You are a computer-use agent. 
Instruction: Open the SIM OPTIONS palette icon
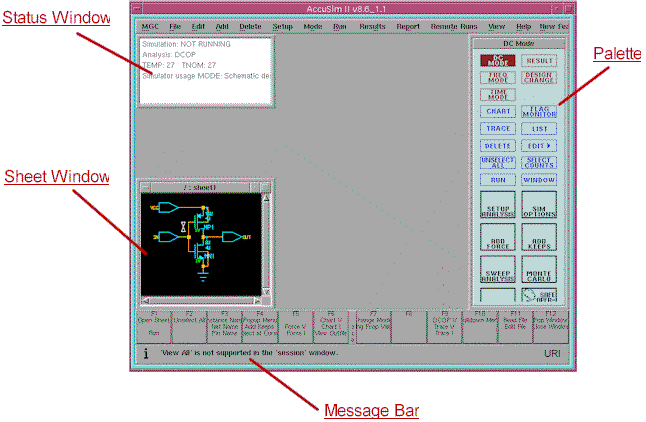[539, 204]
